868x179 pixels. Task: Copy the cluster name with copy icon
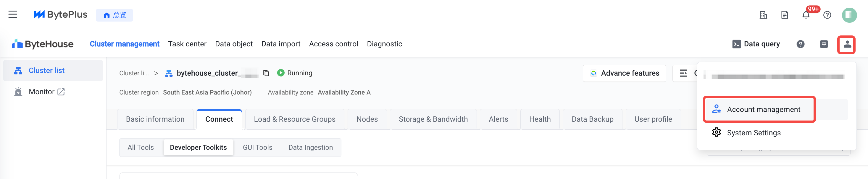[x=266, y=73]
